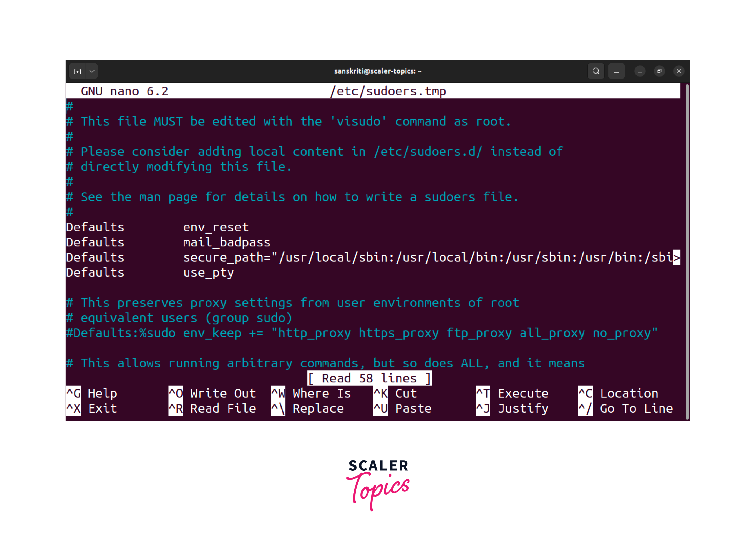Open the terminal hamburger menu
This screenshot has width=756, height=552.
coord(616,71)
